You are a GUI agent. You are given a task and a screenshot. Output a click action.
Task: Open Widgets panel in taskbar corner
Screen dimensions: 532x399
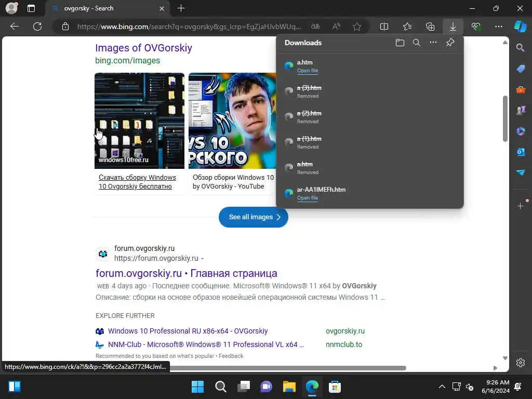[x=15, y=387]
